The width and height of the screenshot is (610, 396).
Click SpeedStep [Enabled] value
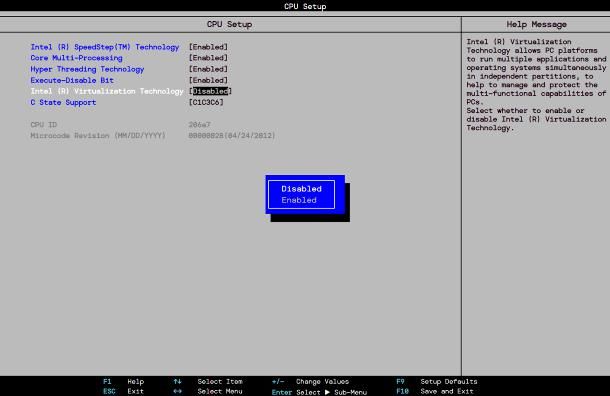208,47
